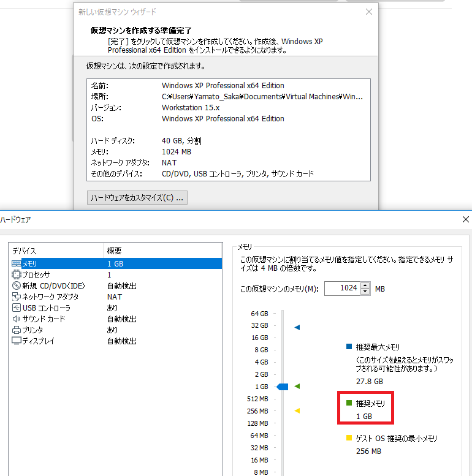Select the USB コントローラ icon
This screenshot has width=472, height=476.
pyautogui.click(x=17, y=308)
